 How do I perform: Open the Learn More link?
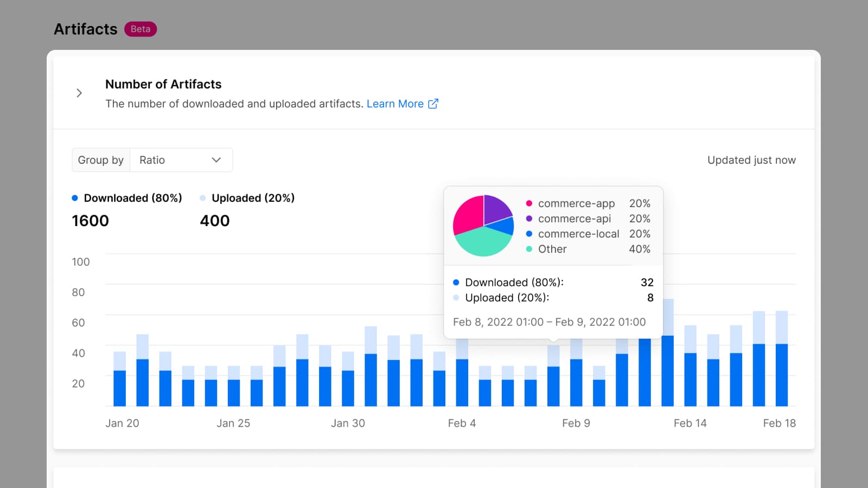tap(395, 104)
